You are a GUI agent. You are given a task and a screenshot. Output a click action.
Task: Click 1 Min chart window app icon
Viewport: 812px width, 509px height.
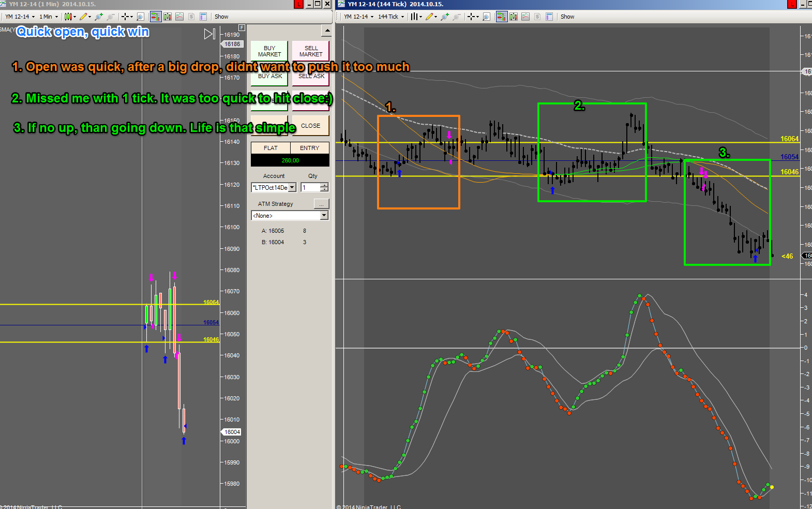pos(3,4)
